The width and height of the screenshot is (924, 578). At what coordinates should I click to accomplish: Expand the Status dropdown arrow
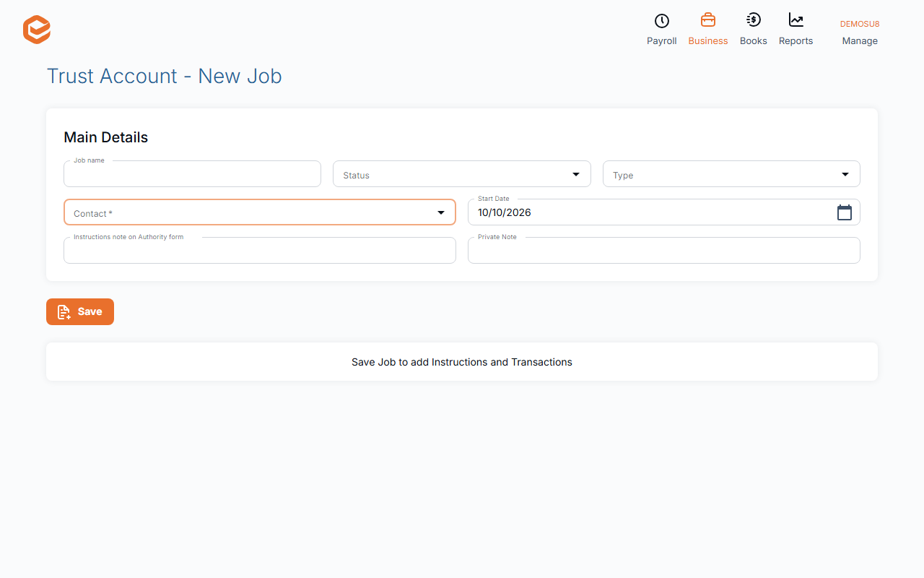pos(576,174)
